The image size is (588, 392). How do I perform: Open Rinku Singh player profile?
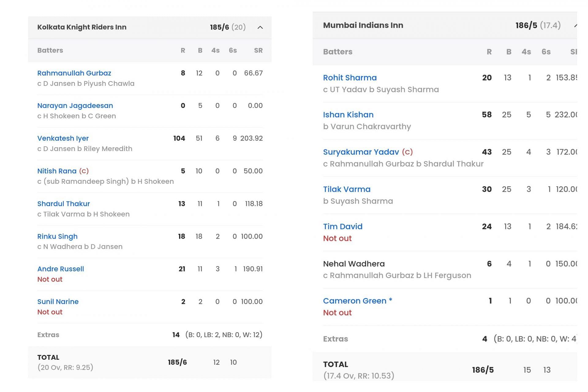pos(57,236)
